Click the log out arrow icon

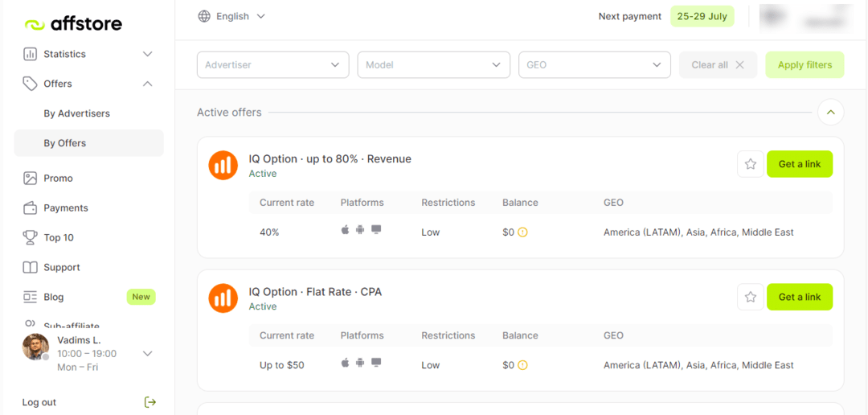click(x=149, y=402)
